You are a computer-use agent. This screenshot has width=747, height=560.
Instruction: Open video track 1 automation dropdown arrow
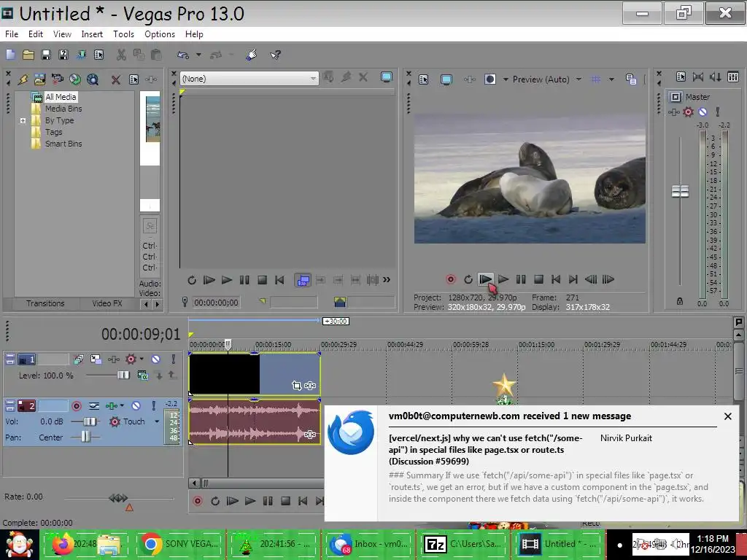pyautogui.click(x=142, y=359)
